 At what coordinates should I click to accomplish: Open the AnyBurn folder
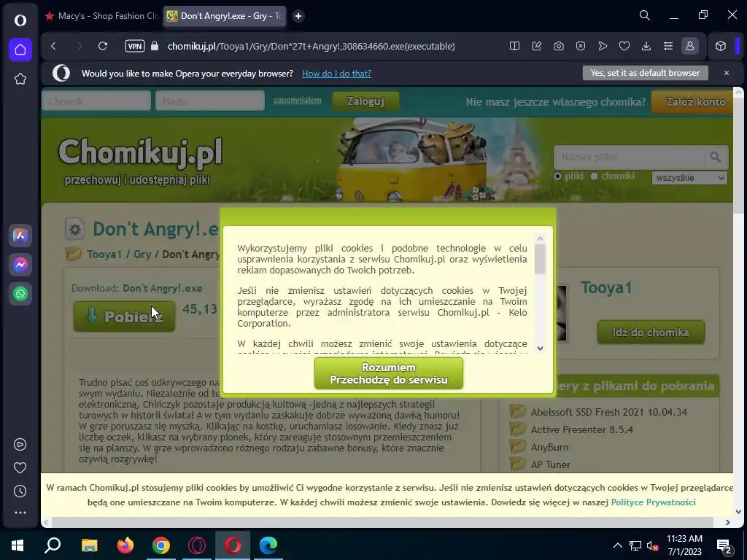tap(550, 447)
